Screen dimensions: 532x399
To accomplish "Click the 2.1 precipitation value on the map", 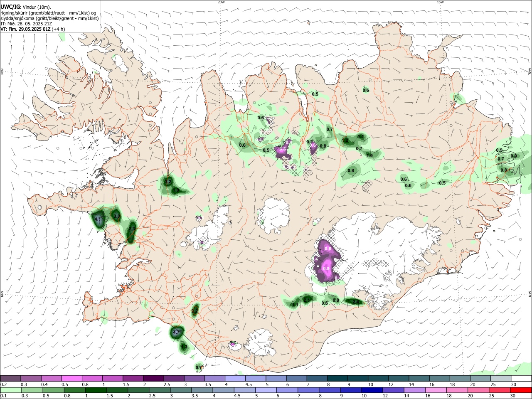I will pos(307,299).
